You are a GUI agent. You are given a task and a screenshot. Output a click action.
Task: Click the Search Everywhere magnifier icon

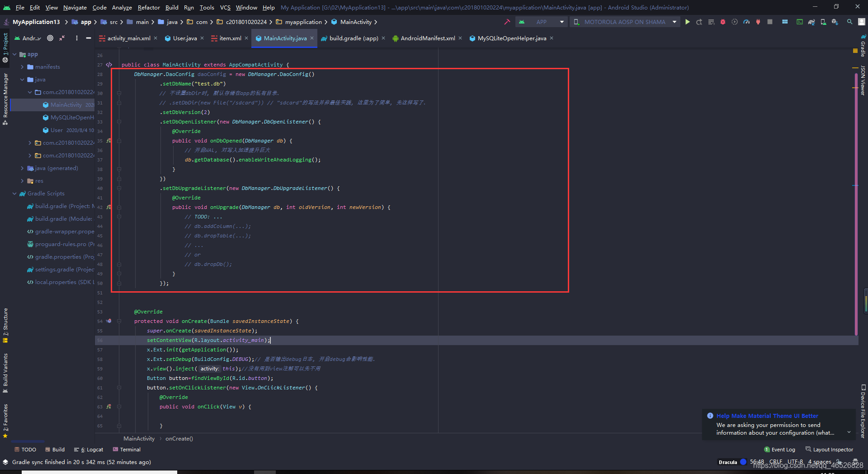[x=850, y=22]
